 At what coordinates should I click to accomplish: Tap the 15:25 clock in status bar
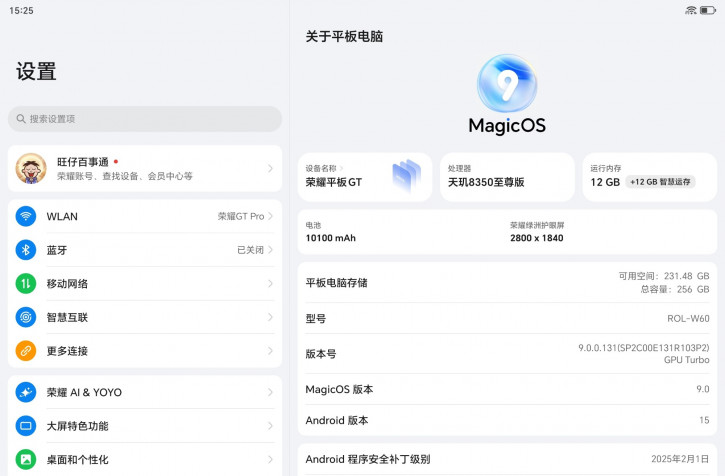pos(21,10)
